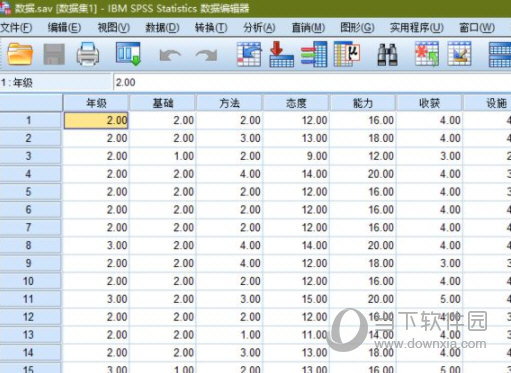Click 收获 cell 3.00 in row 9

pos(429,263)
